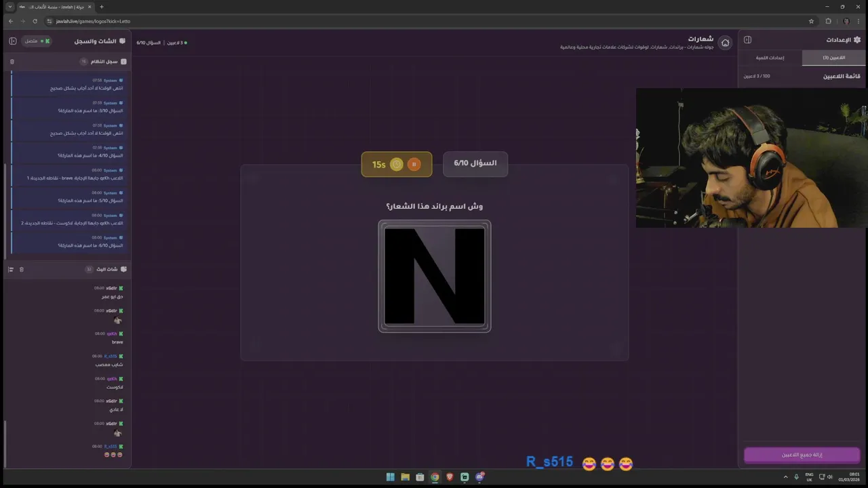Click qzKh's chat message 'brave'
Screen dimensions: 868x488
[x=117, y=342]
